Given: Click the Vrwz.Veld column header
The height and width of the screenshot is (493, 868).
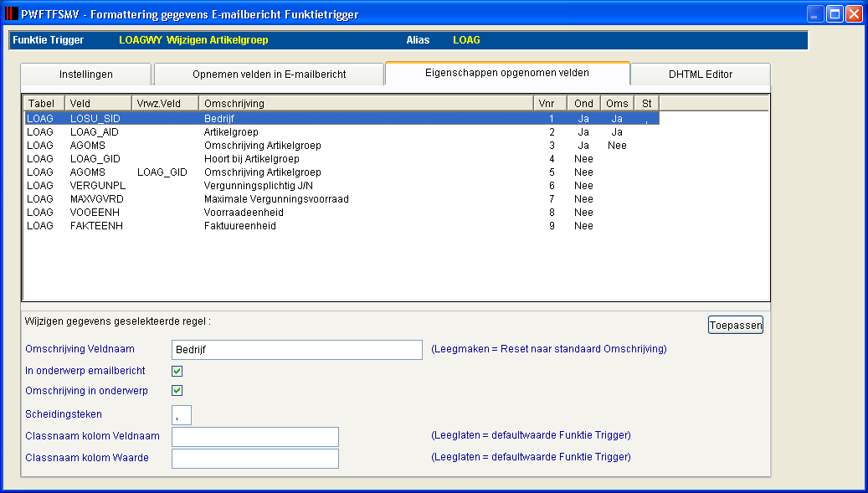Looking at the screenshot, I should pyautogui.click(x=165, y=104).
